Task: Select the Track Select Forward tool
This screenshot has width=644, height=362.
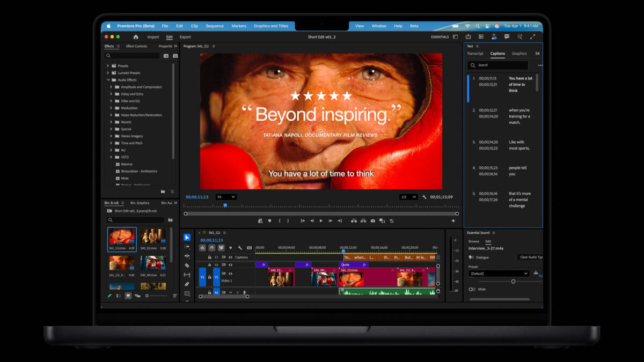Action: pos(187,247)
